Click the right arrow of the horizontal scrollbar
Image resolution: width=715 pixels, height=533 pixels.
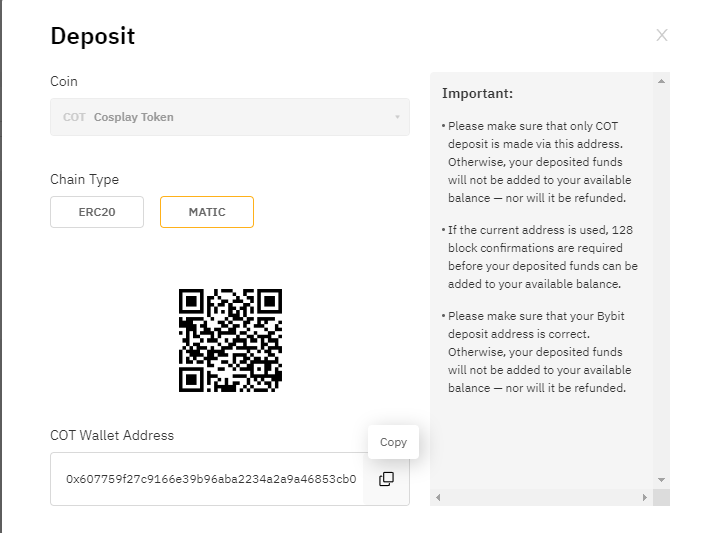point(645,497)
